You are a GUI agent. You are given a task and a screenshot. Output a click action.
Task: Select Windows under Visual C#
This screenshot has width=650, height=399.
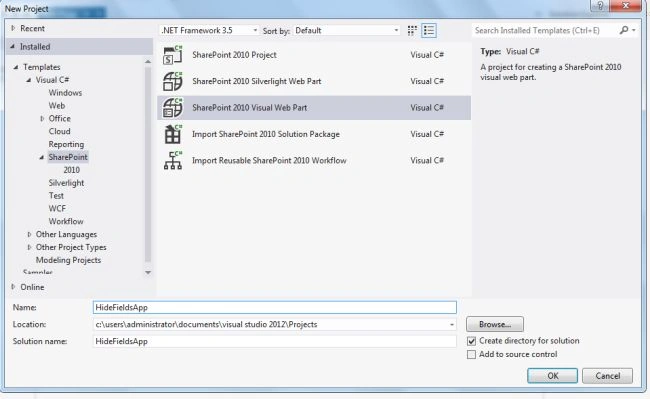coord(65,93)
